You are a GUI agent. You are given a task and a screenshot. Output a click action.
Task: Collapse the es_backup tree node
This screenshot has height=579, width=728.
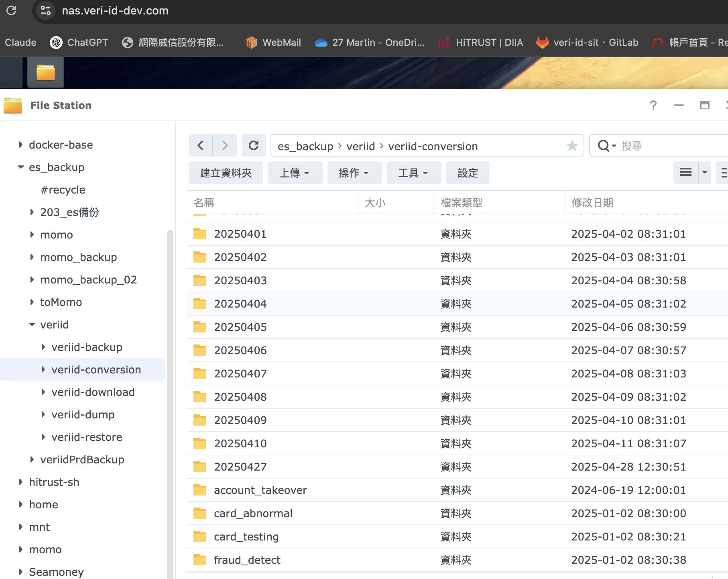(x=21, y=167)
